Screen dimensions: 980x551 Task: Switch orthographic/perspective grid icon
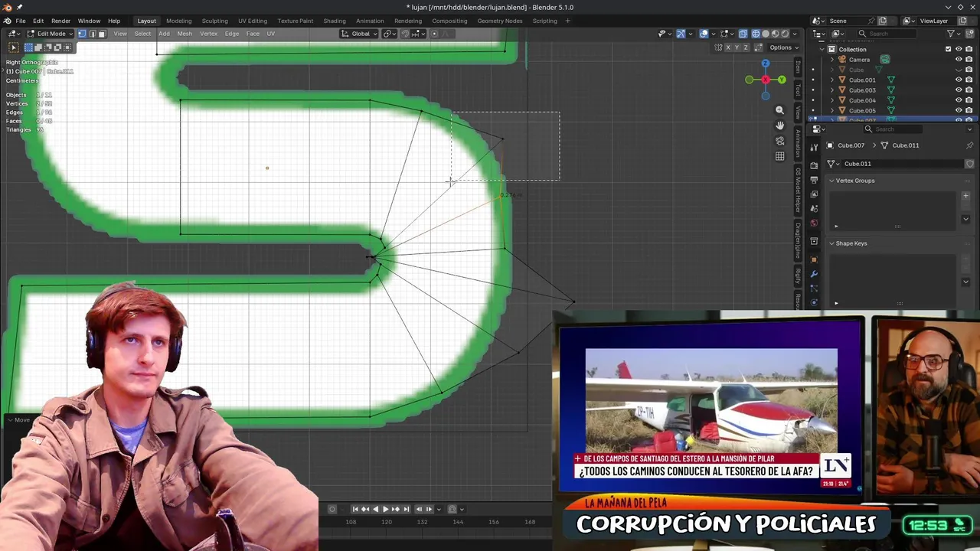click(x=779, y=156)
